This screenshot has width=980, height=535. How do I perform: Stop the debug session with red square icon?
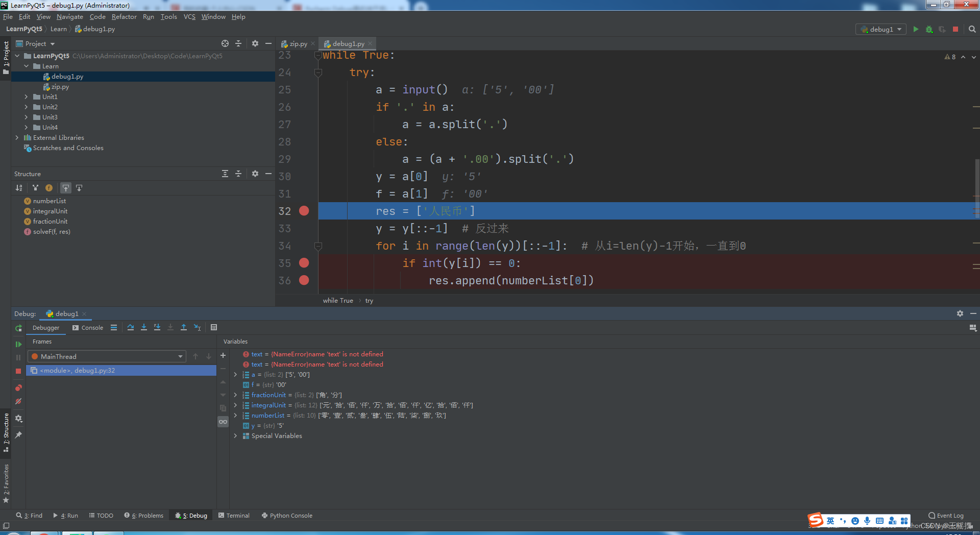click(18, 371)
